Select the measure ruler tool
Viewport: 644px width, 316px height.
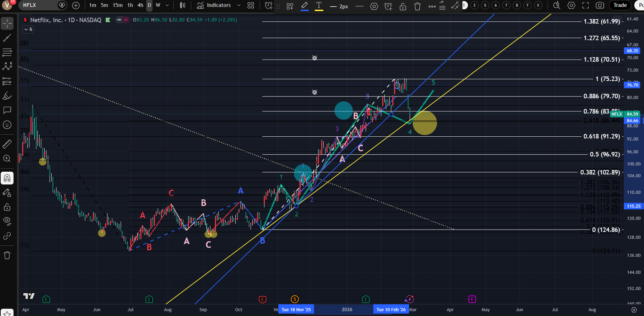coord(7,144)
